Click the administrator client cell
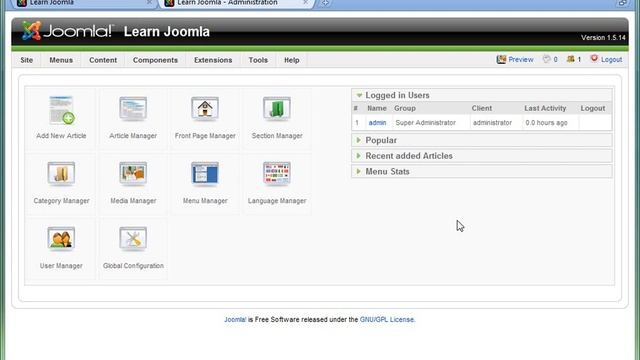The width and height of the screenshot is (640, 360). [x=492, y=122]
